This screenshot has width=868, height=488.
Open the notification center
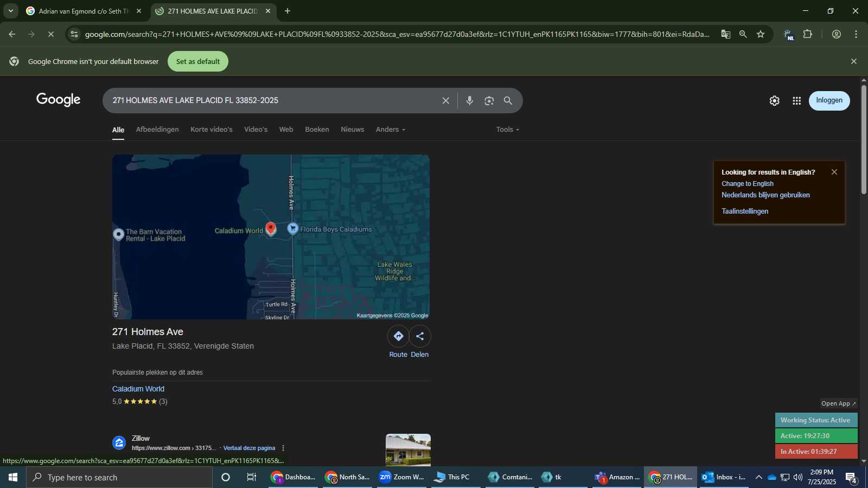coord(851,478)
